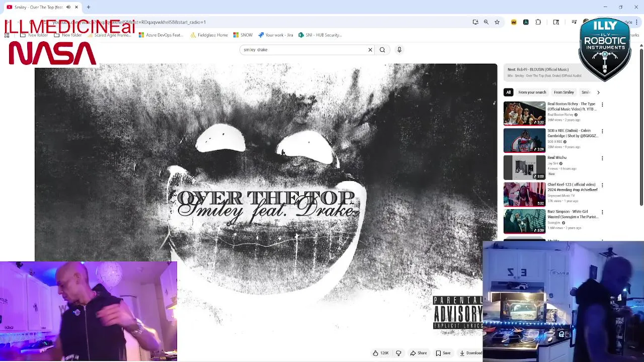The width and height of the screenshot is (644, 362).
Task: Open Fieldglass: Home bookmark
Action: point(209,35)
